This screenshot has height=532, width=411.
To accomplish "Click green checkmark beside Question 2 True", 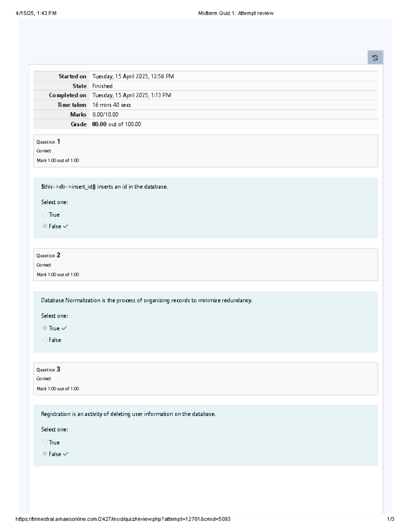I will (64, 328).
